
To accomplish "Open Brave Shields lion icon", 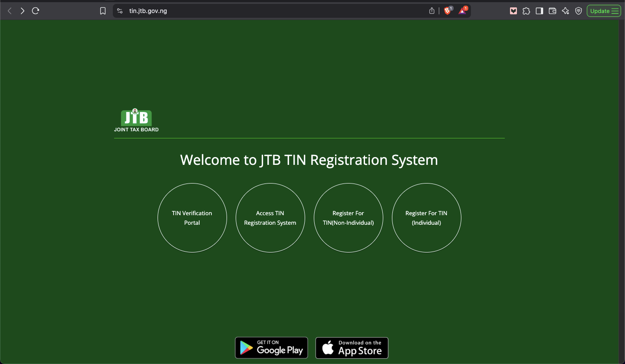I will (447, 11).
